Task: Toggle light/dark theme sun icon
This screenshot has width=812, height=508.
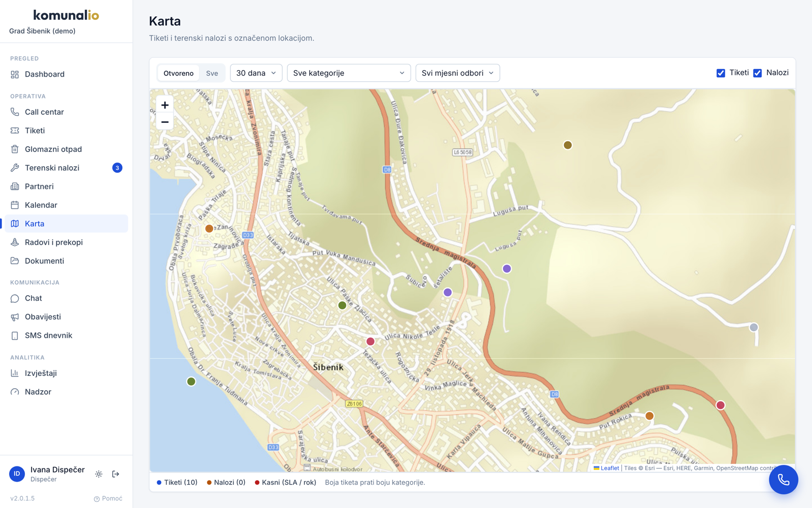Action: tap(99, 474)
